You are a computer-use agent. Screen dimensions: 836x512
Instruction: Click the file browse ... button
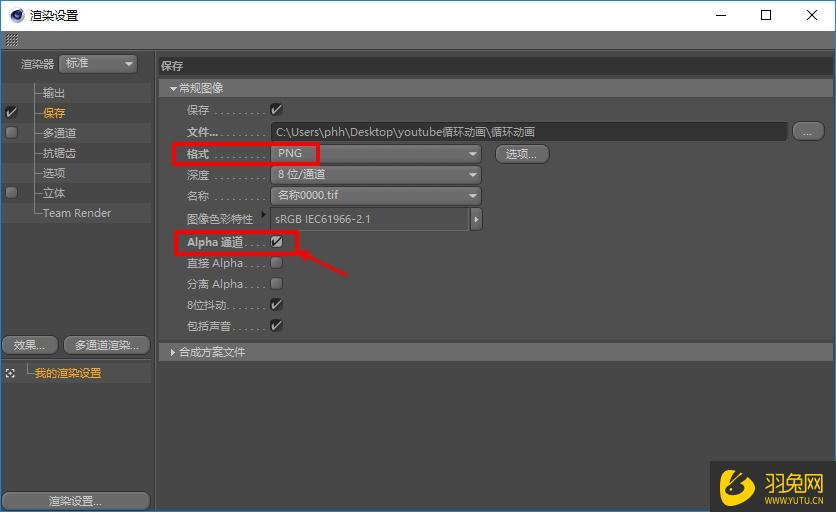(808, 131)
